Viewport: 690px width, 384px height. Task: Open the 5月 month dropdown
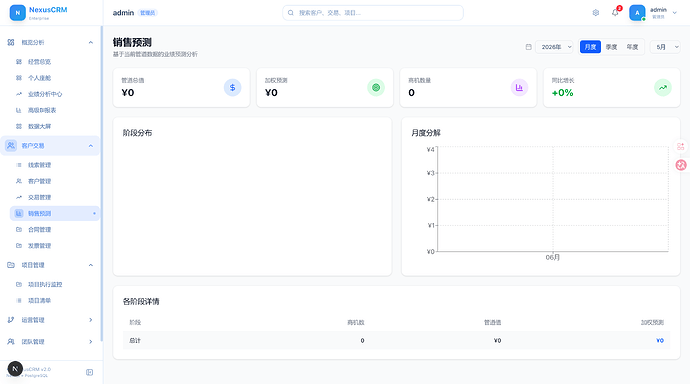pyautogui.click(x=665, y=47)
